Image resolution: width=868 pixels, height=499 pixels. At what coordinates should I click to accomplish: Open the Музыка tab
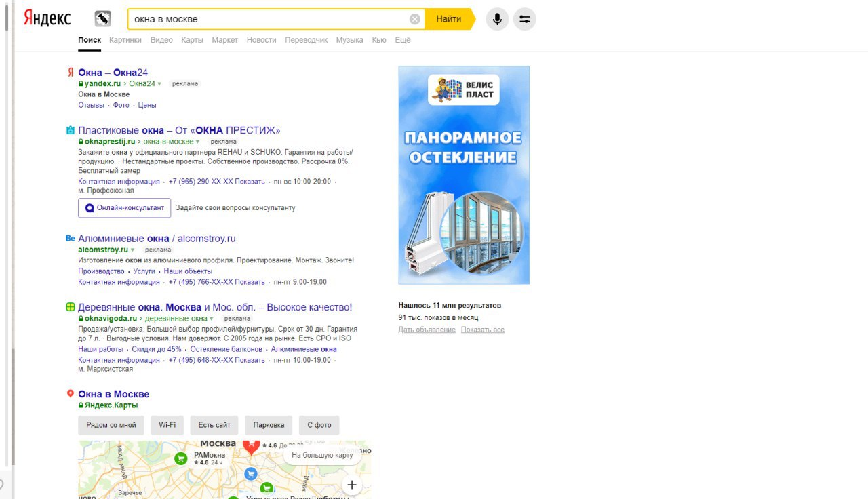tap(350, 40)
